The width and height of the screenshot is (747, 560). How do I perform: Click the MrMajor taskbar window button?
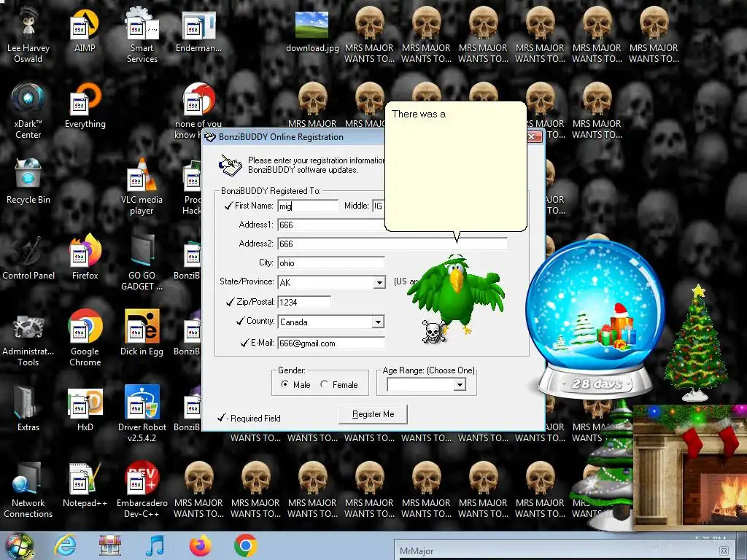click(x=565, y=551)
